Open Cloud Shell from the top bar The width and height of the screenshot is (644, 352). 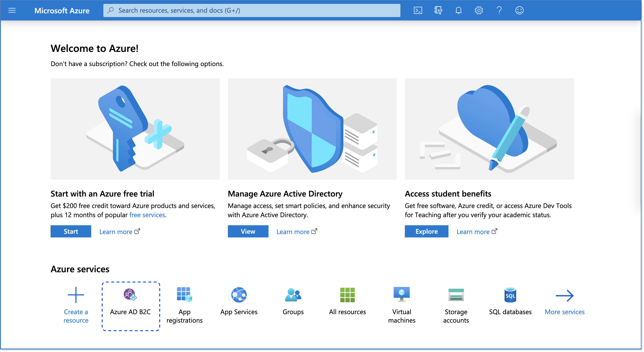(x=418, y=10)
